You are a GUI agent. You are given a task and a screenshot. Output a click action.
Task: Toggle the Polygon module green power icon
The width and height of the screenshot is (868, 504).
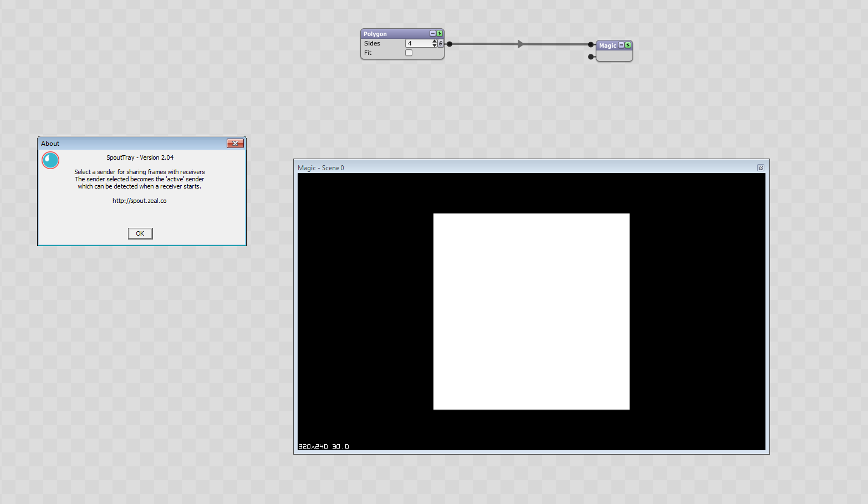tap(440, 33)
